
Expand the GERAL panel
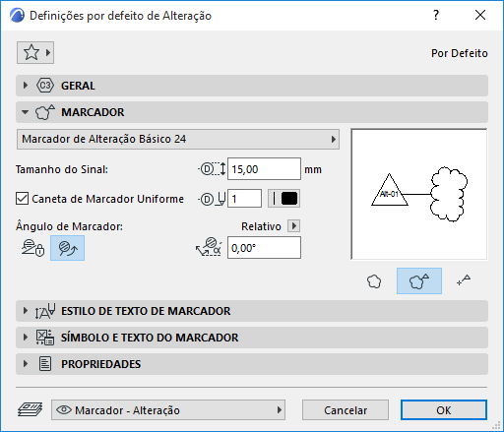click(x=252, y=86)
